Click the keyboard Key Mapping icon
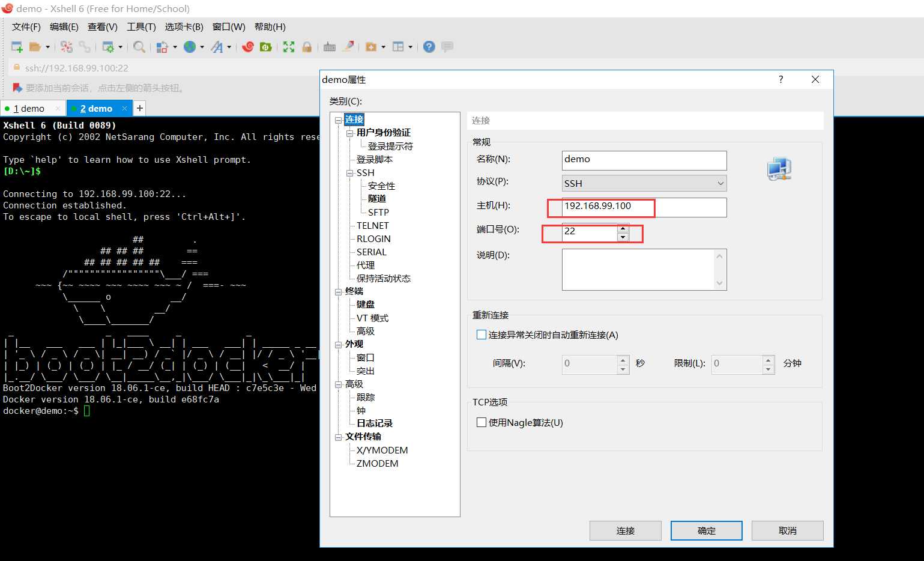 [330, 47]
